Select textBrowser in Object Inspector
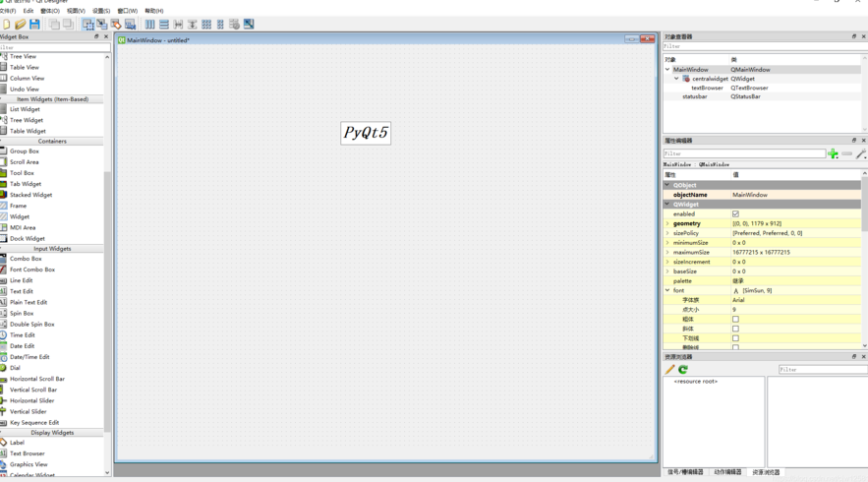The image size is (868, 482). (x=707, y=88)
